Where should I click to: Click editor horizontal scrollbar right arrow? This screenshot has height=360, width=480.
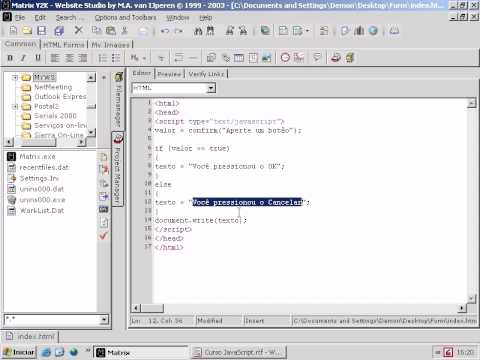click(462, 308)
